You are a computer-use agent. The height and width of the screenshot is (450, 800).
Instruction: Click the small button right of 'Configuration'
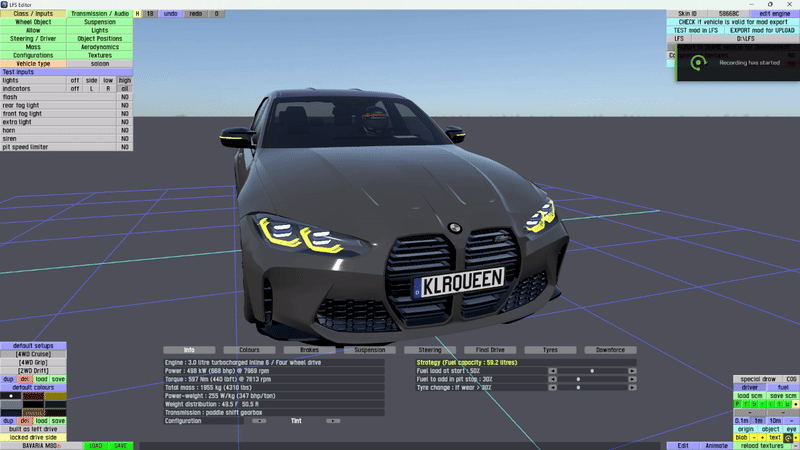click(259, 421)
